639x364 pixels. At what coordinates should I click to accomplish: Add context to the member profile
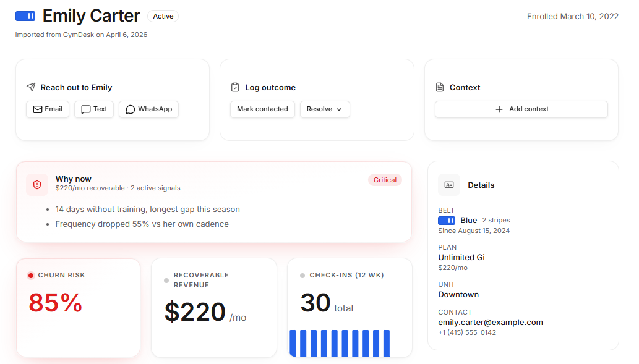(521, 109)
